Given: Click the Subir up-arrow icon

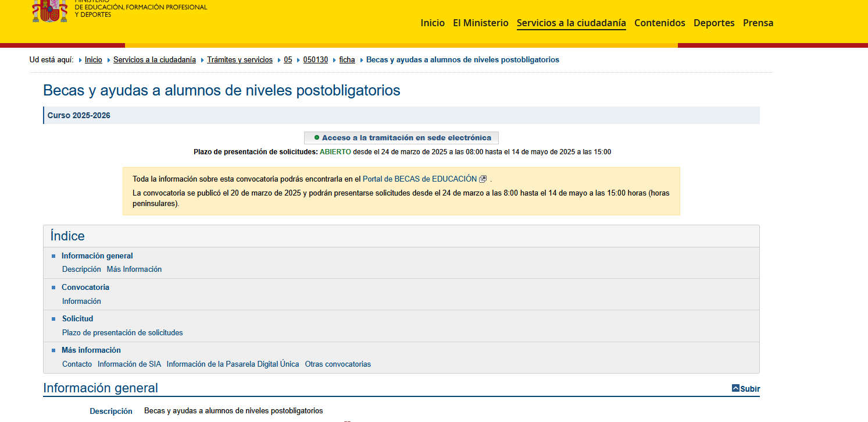Looking at the screenshot, I should point(735,388).
